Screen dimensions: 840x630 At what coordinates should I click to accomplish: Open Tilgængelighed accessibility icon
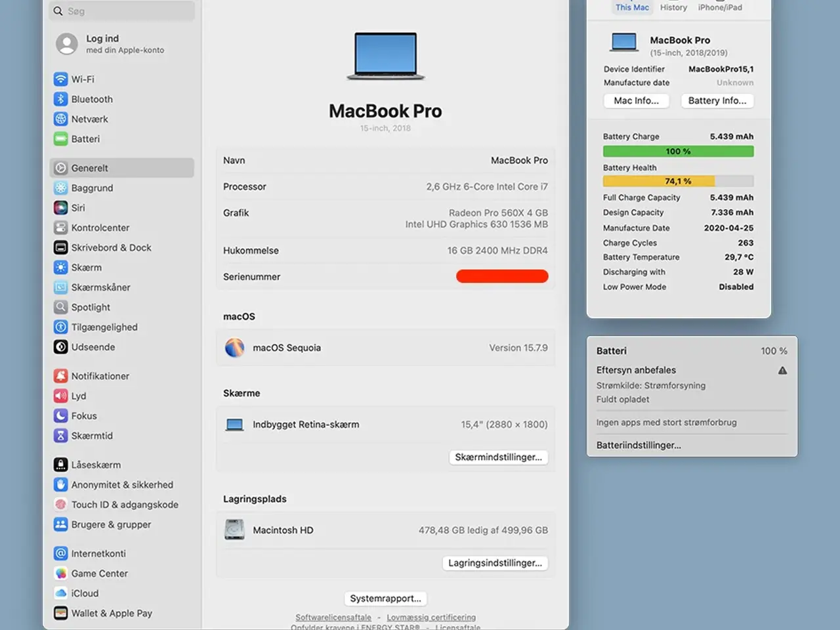pos(60,327)
